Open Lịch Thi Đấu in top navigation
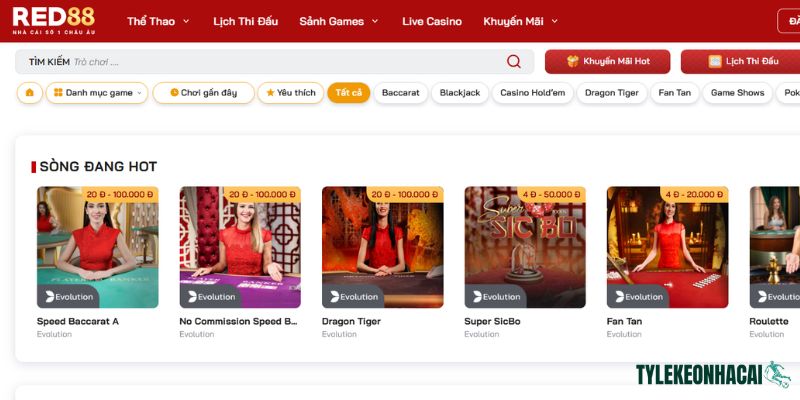 click(246, 21)
